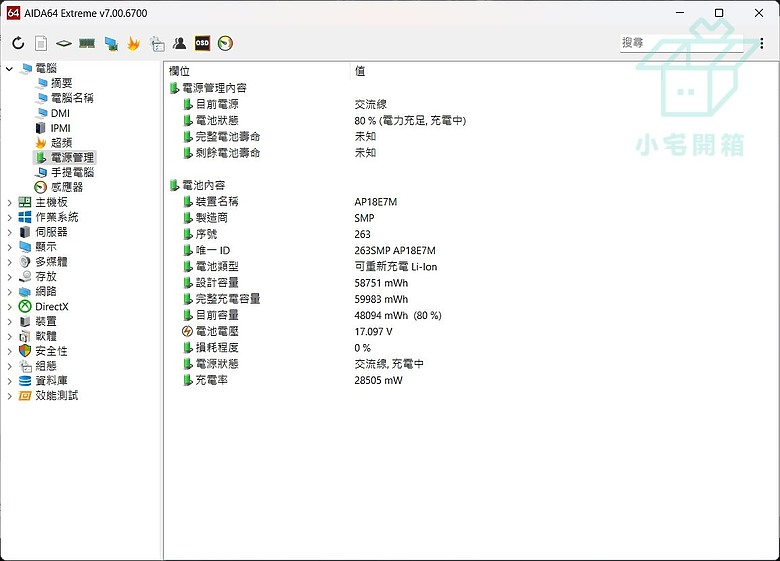
Task: Click the search input field
Action: point(682,43)
